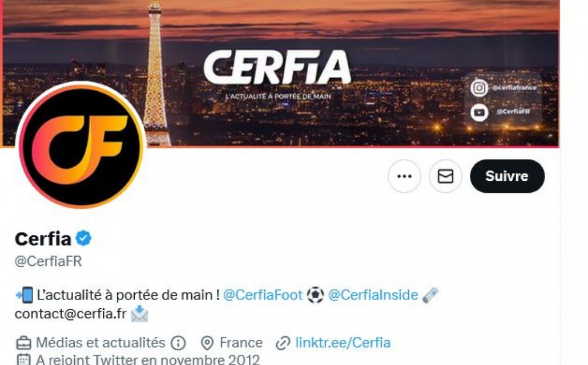Click the Cerfia display name

pos(43,239)
